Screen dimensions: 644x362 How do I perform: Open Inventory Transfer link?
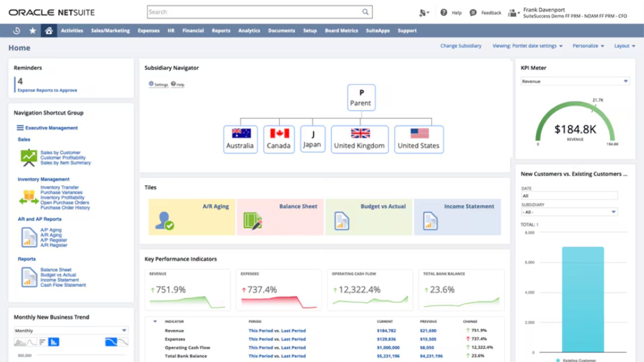(x=60, y=187)
